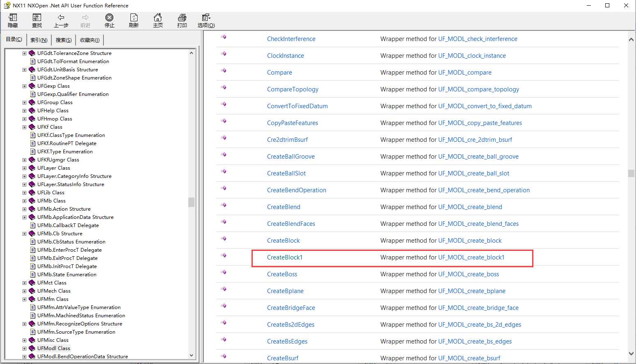This screenshot has height=364, width=636.
Task: Expand the UFModl Class tree node
Action: [x=24, y=348]
